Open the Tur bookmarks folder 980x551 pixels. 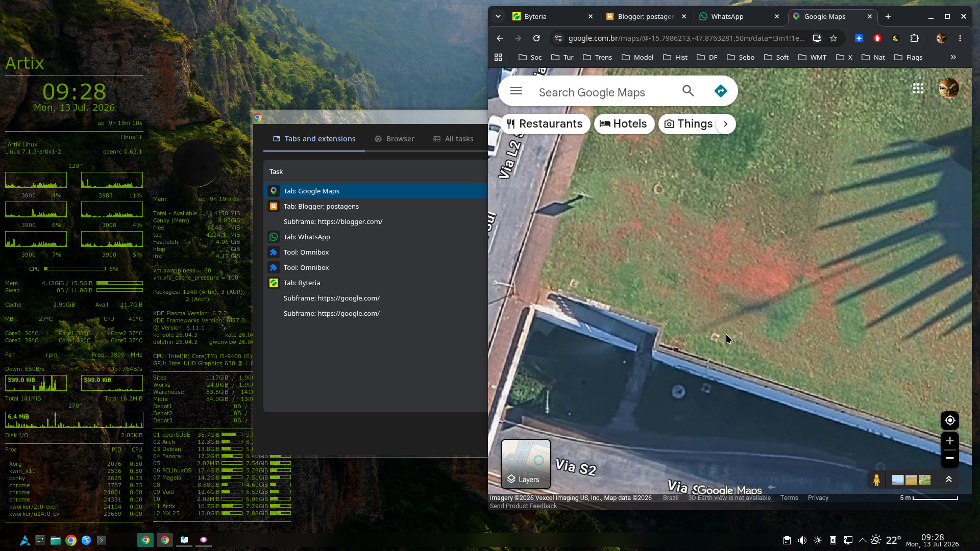[562, 57]
